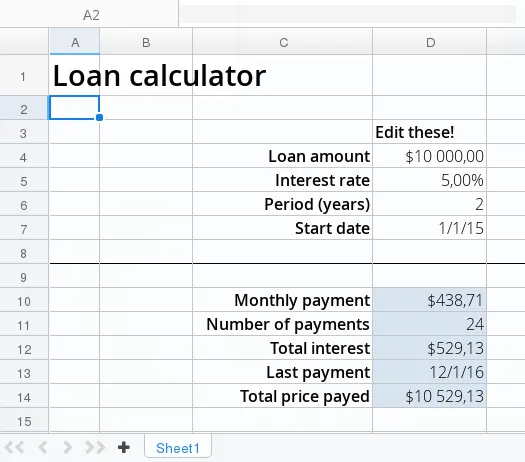Select row 11 header
Viewport: 525px width, 462px height.
pyautogui.click(x=24, y=324)
